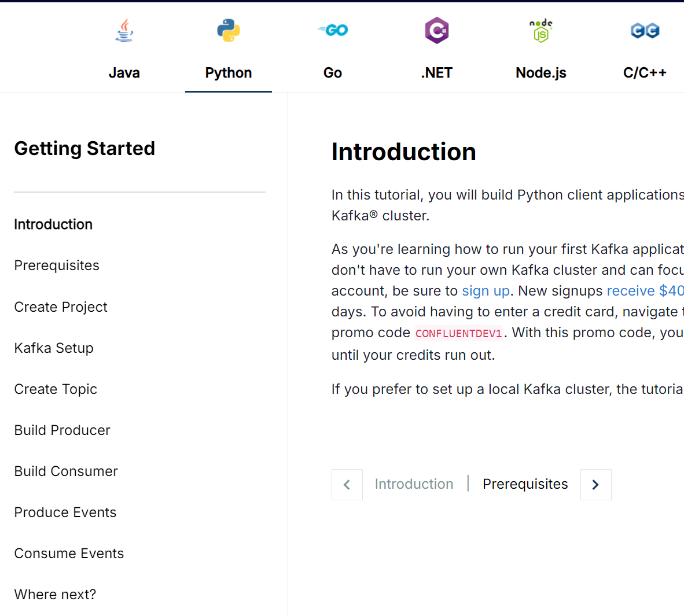Open Kafka Setup in the sidebar
Viewport: 684px width, 616px height.
coord(54,348)
